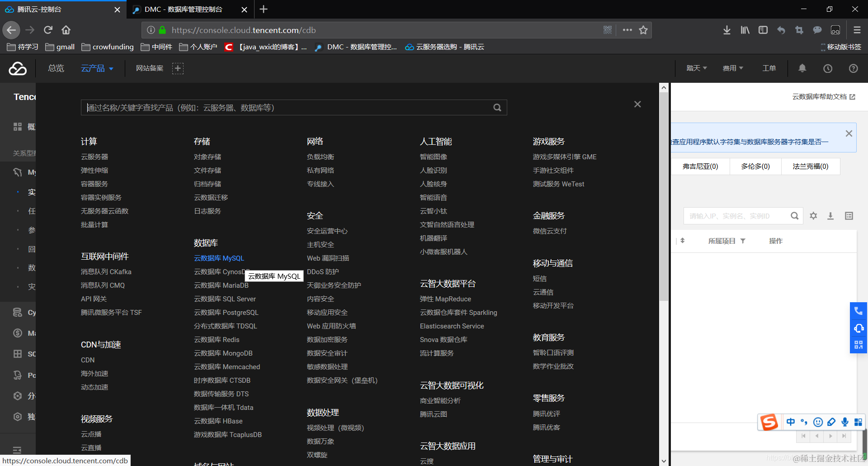Open the notifications bell icon
Image resolution: width=868 pixels, height=466 pixels.
point(802,68)
